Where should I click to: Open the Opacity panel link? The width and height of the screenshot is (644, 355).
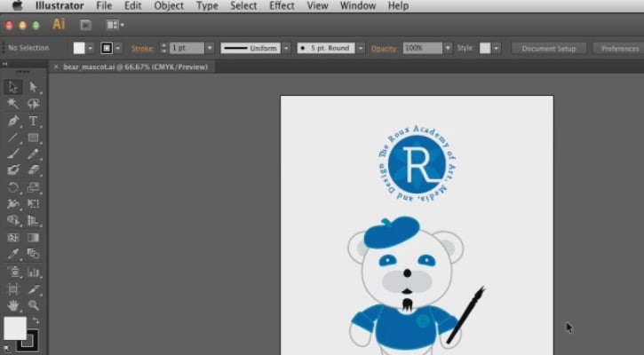(x=384, y=48)
